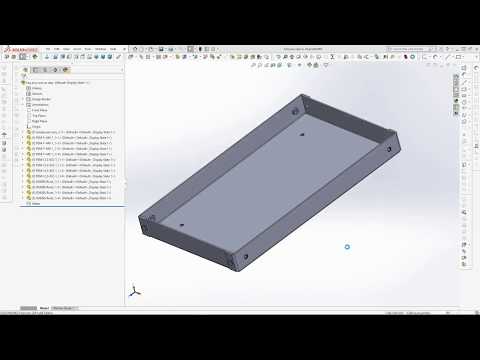480x360 pixels.
Task: Expand the second component node
Action: [x=23, y=138]
